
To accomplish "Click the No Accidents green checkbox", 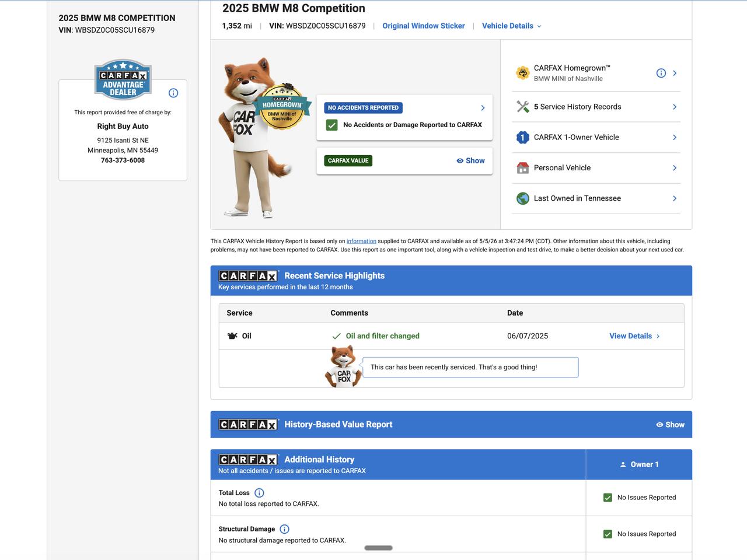I will [331, 125].
